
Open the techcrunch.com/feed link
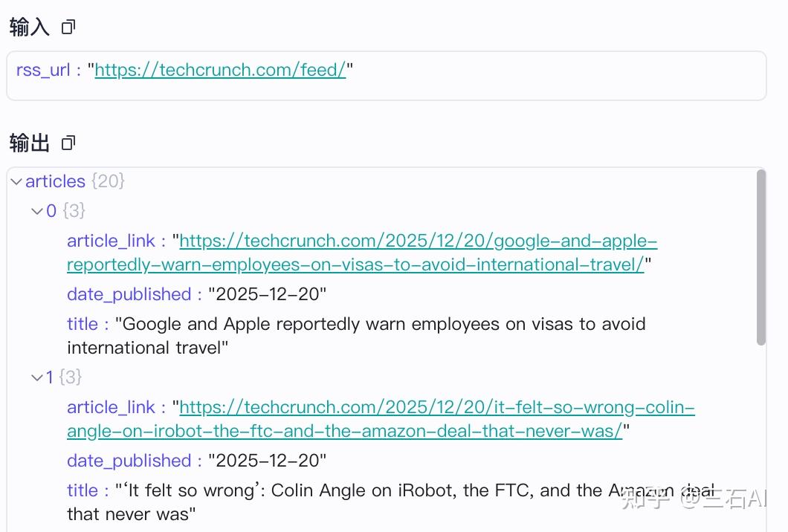click(220, 70)
